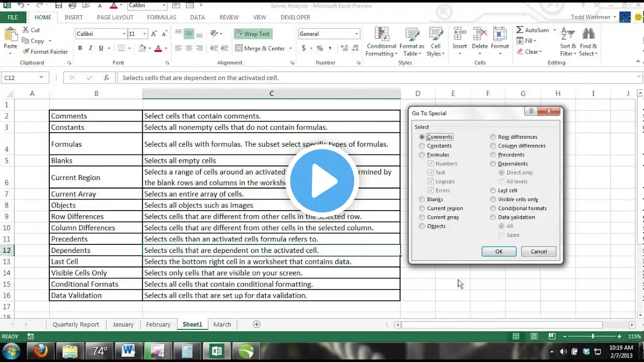Open the Todd Workman account dropdown
The width and height of the screenshot is (644, 362).
[614, 17]
